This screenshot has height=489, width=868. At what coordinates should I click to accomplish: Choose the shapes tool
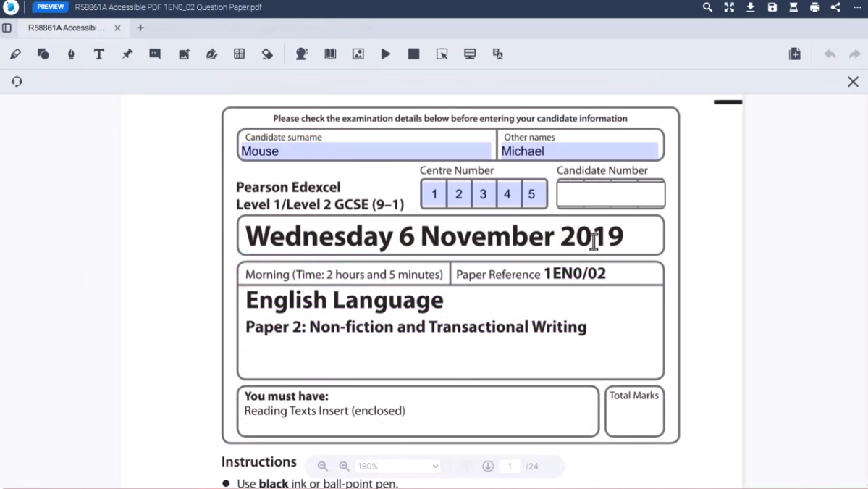click(x=43, y=54)
